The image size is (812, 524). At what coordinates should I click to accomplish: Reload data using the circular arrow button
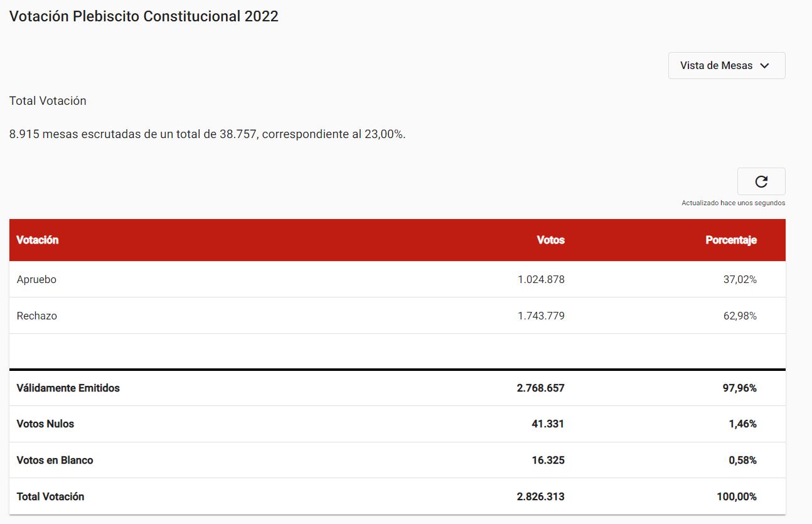(761, 181)
